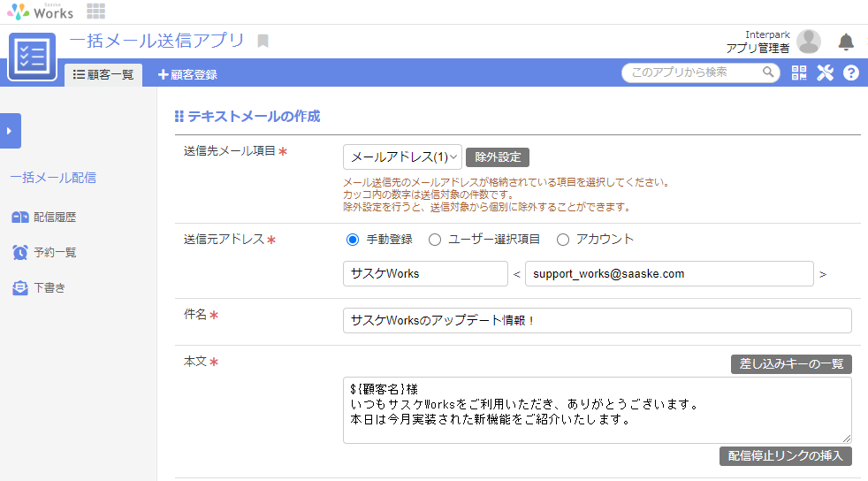Click the support_works@saaske.com address field

pos(669,274)
